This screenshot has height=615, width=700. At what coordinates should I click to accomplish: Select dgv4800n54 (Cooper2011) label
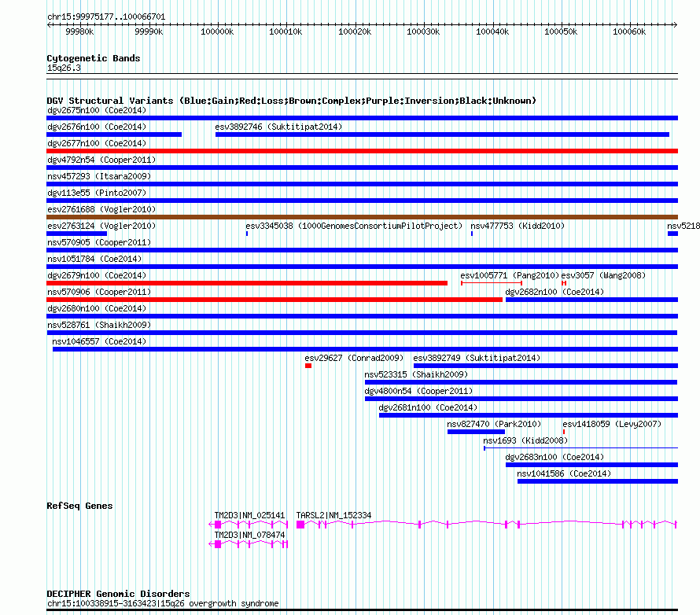(418, 391)
